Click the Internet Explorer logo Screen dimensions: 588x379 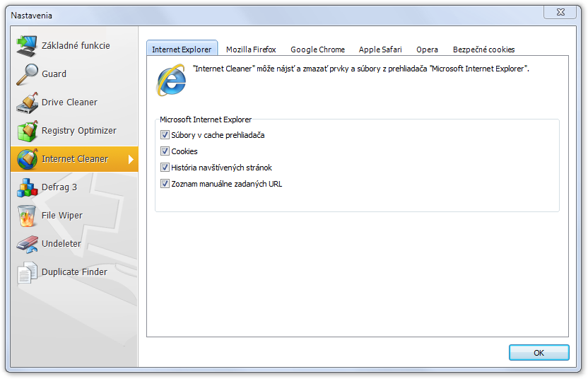171,80
